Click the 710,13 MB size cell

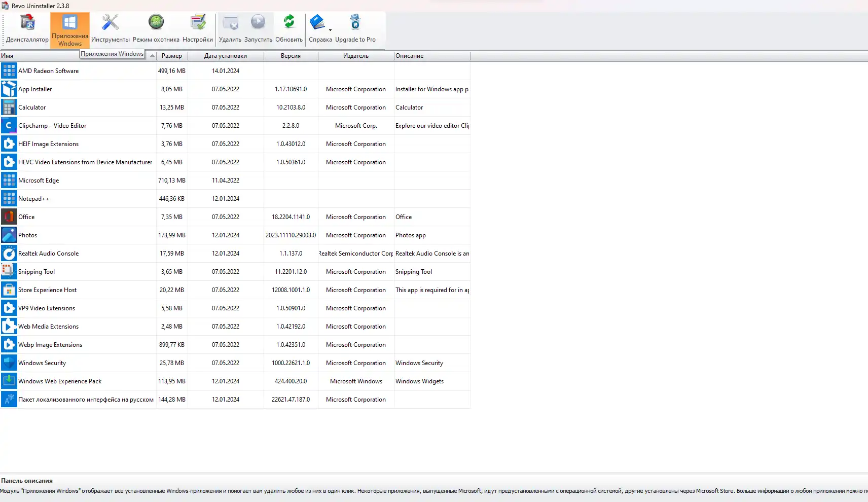point(172,181)
